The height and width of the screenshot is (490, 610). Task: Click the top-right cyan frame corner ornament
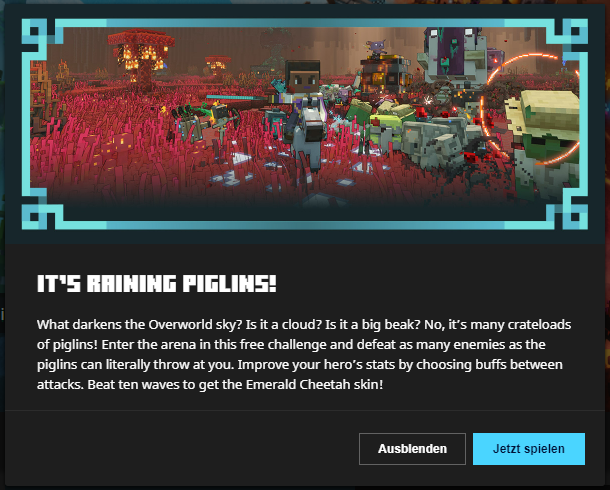coord(570,34)
